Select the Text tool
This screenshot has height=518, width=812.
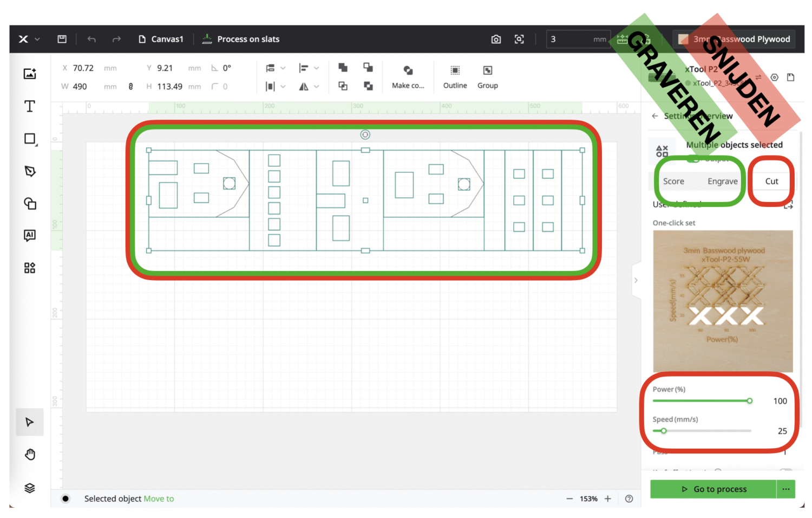tap(30, 106)
